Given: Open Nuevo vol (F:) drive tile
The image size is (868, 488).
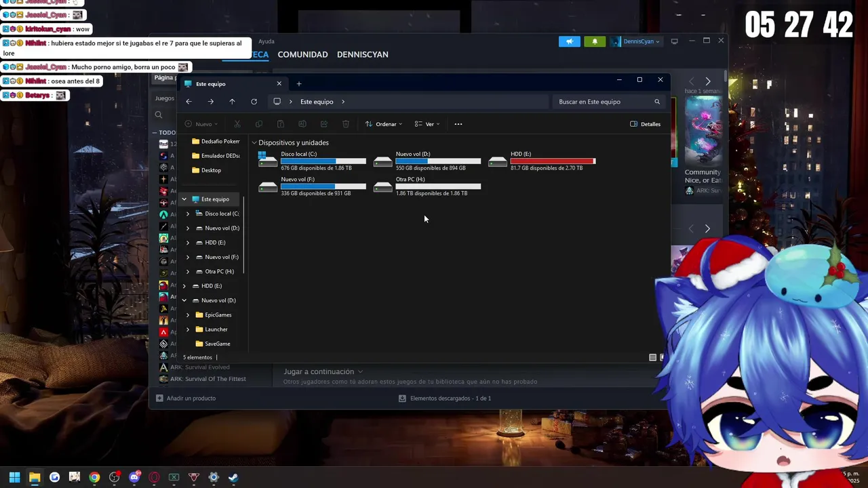Looking at the screenshot, I should coord(312,186).
